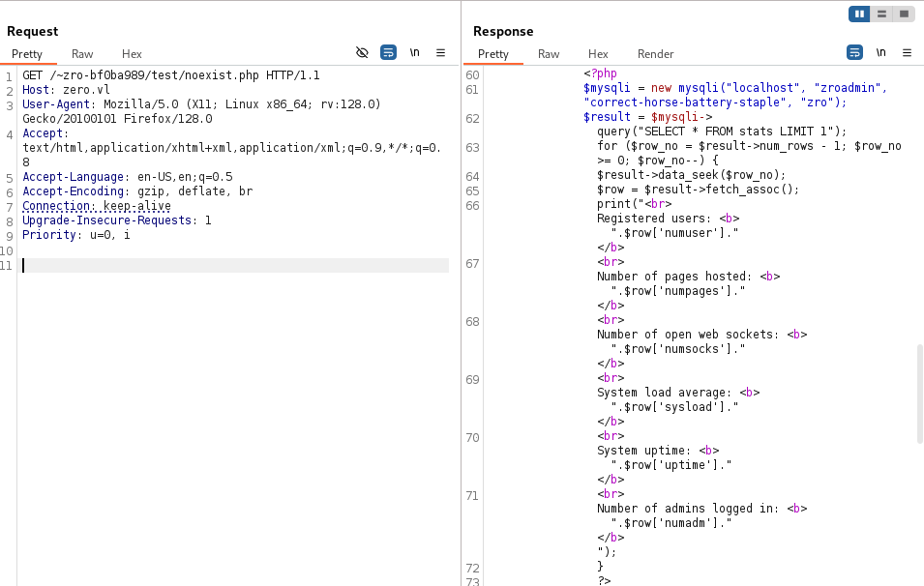The width and height of the screenshot is (924, 586).
Task: Switch to the combined tabs layout icon
Action: click(x=904, y=14)
